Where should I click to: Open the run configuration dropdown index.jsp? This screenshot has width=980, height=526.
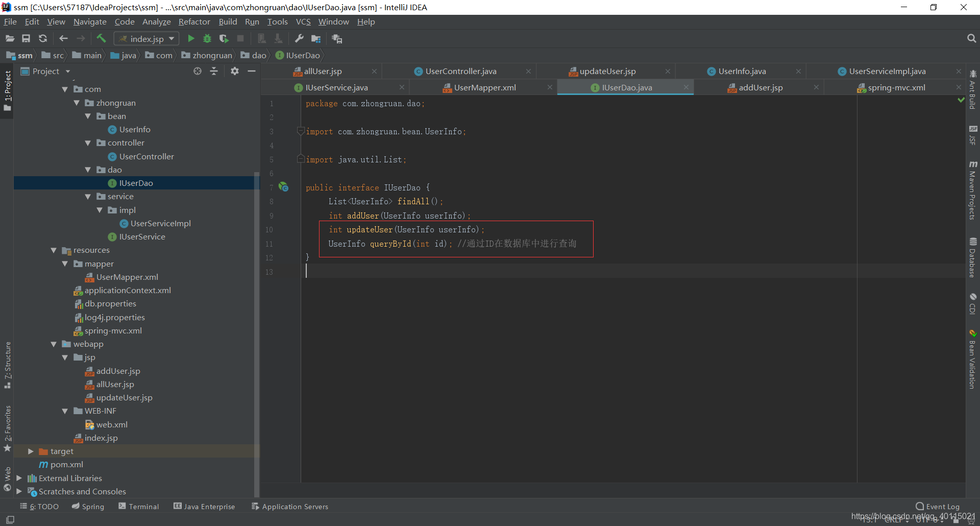(x=146, y=39)
